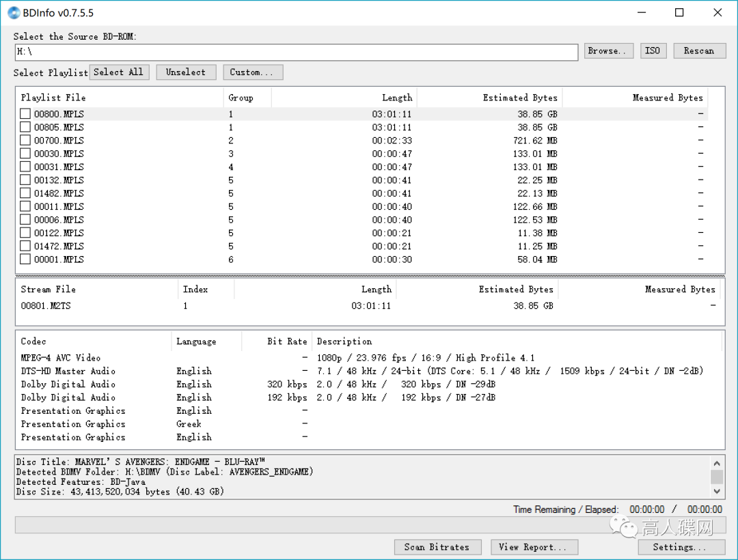Click the 00:00:30 length of 00001.MPLS
Screen dimensions: 738x560
[392, 259]
